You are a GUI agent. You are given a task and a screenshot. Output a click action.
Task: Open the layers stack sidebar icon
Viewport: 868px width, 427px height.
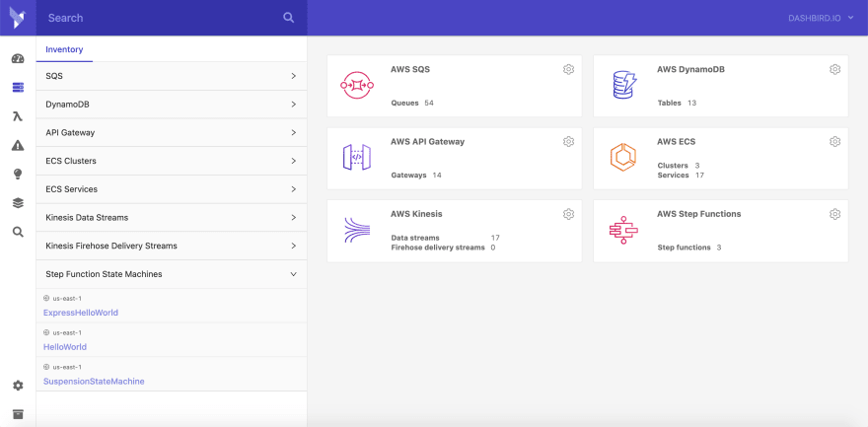click(x=18, y=203)
